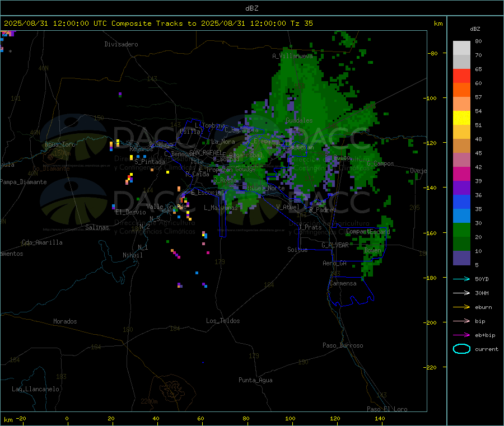Click the Punta_Agua map label
504x426 pixels.
(255, 380)
